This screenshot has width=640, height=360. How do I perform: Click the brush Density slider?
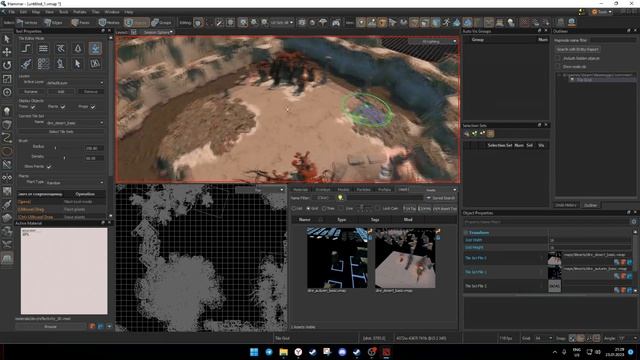tap(65, 158)
